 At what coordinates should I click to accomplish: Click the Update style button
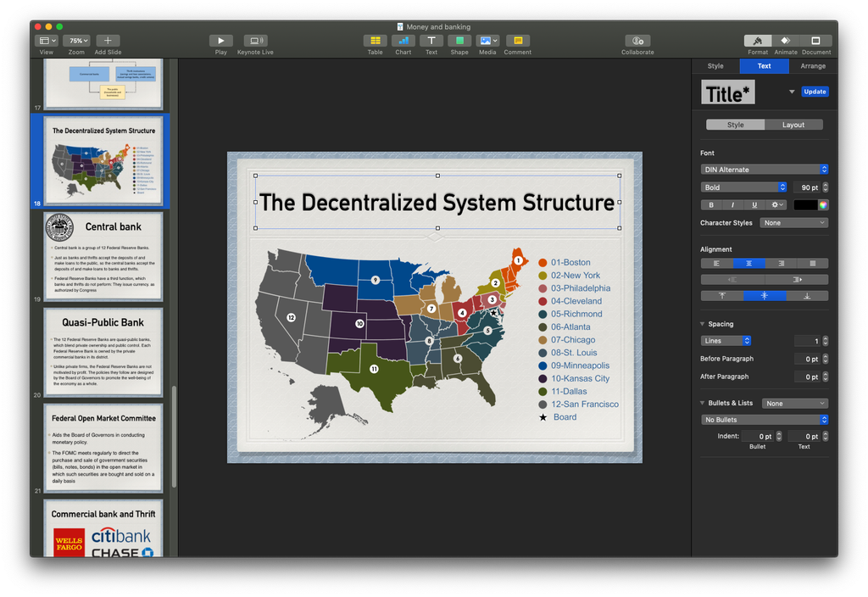(815, 92)
